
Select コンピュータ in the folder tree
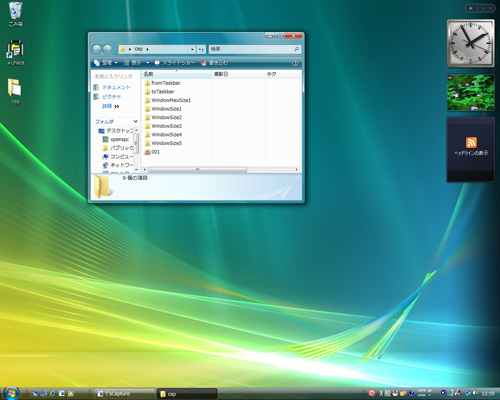(118, 156)
